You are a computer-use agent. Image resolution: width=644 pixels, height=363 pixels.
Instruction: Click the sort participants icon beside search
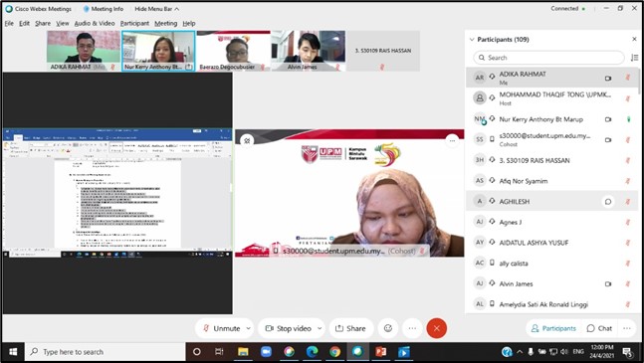click(635, 58)
